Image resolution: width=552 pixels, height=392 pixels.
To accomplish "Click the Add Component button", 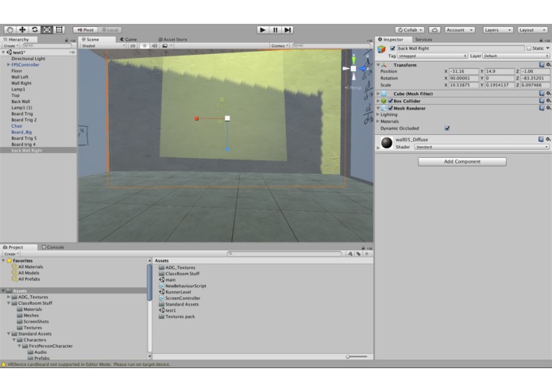I will click(462, 162).
